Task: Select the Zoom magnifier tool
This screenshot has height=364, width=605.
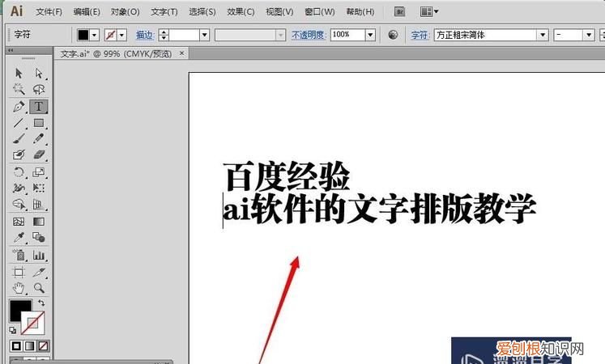Action: tap(39, 288)
